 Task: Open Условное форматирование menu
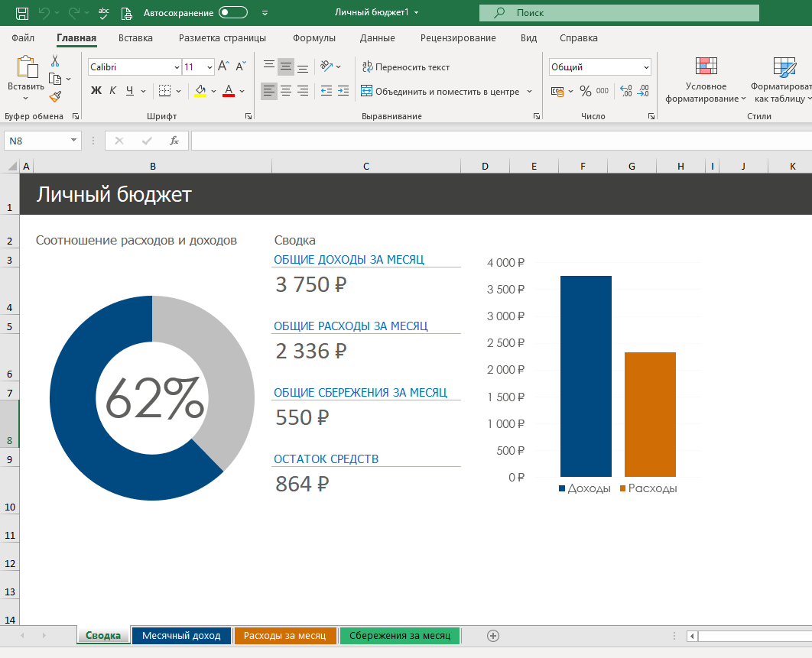tap(706, 80)
